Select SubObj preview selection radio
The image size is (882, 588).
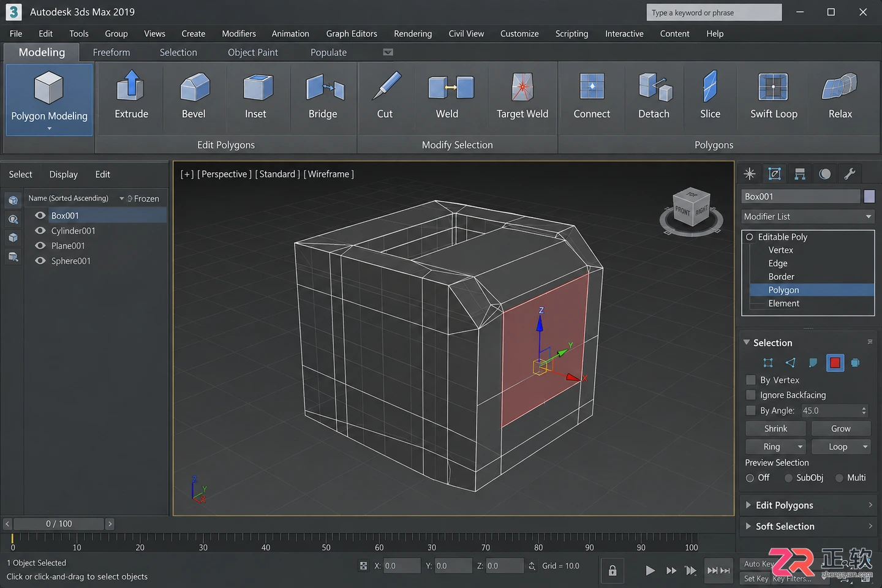(788, 478)
